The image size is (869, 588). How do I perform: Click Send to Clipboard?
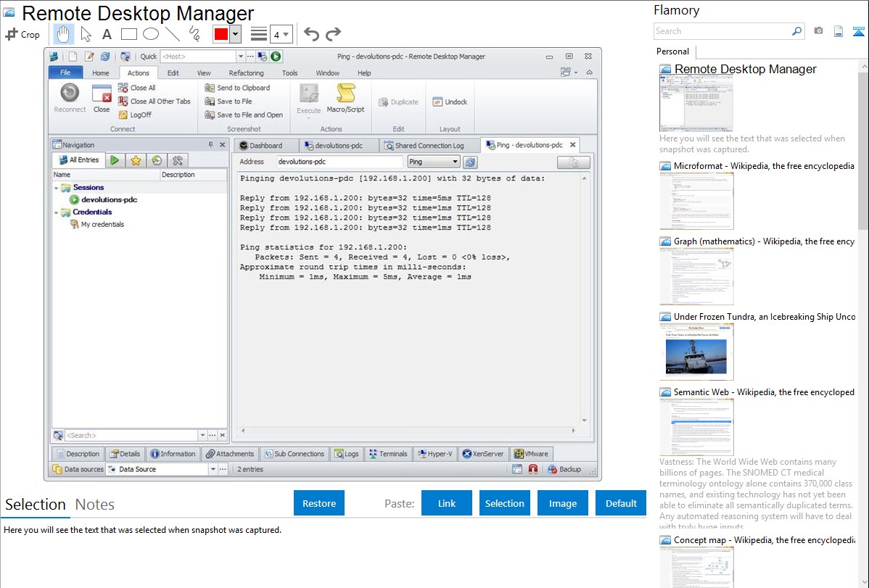tap(237, 88)
